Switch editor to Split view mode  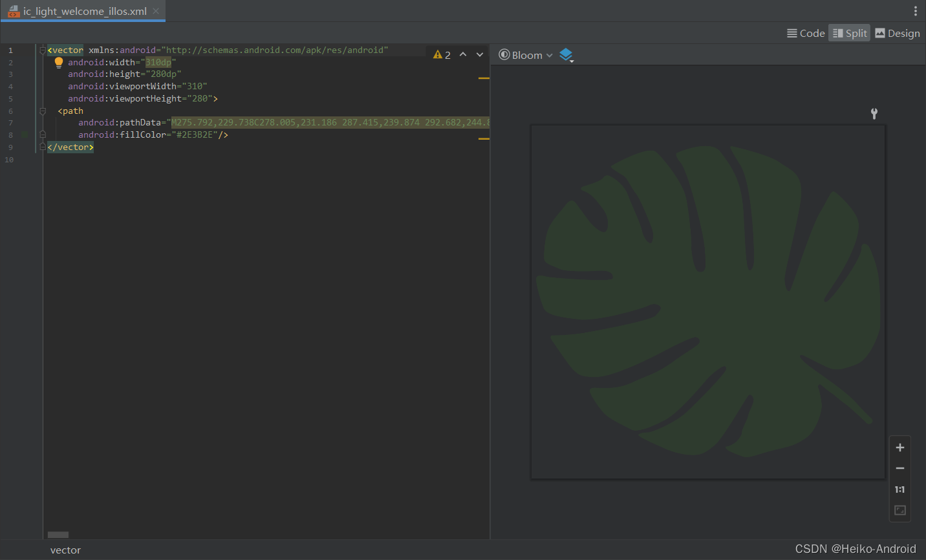click(849, 34)
